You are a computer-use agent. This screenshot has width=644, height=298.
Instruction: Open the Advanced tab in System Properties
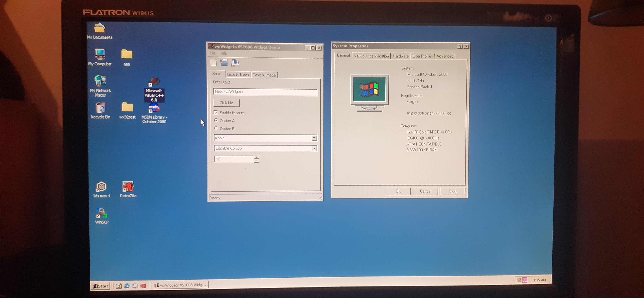[445, 56]
